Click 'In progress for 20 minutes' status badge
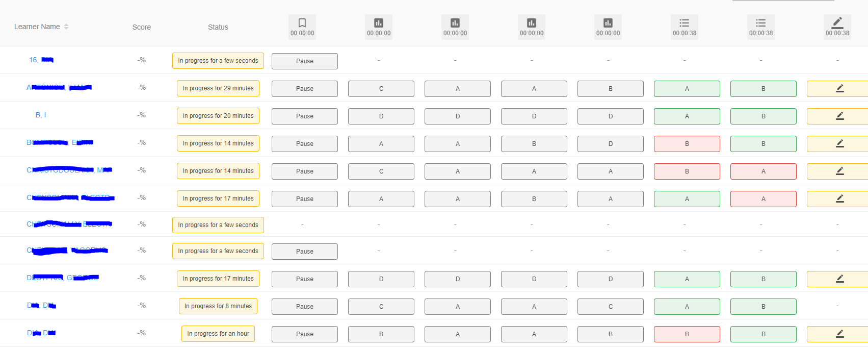868x348 pixels. (x=218, y=116)
